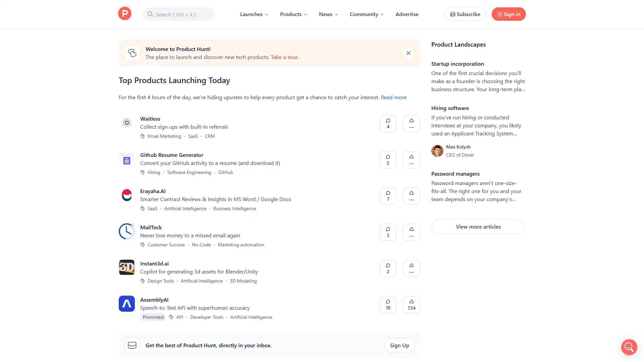Select the 3D Modeling tag
This screenshot has height=362, width=644.
(243, 281)
